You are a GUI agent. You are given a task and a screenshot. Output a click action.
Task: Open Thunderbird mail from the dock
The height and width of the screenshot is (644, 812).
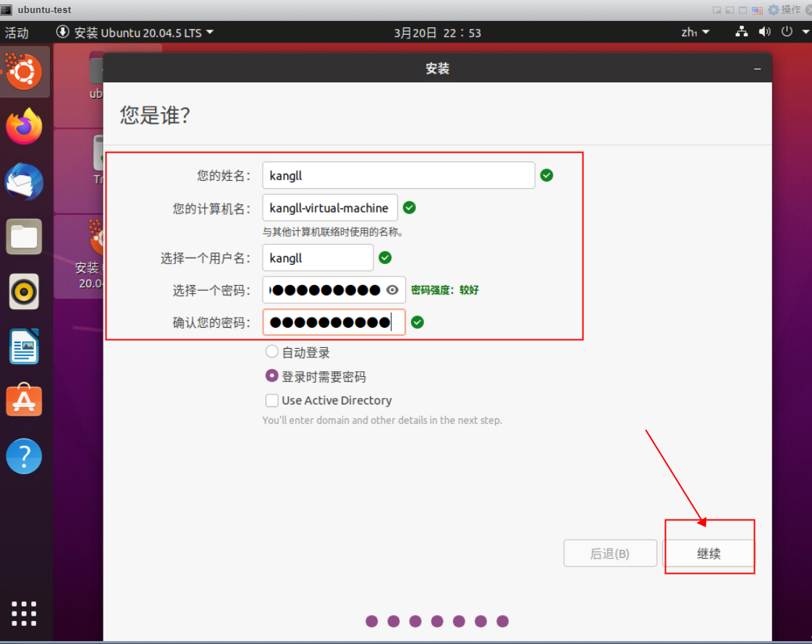coord(24,182)
